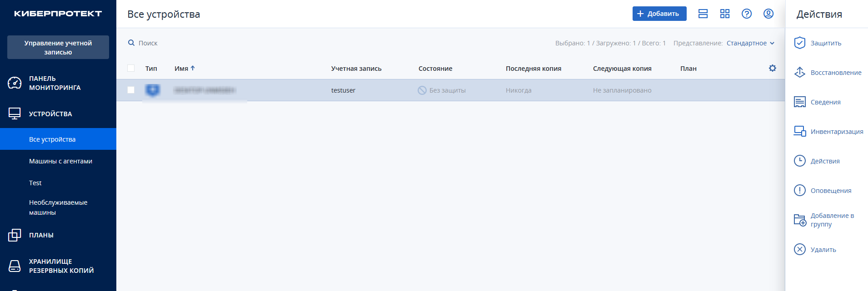Click the Защитить shield icon
This screenshot has height=291, width=868.
click(800, 43)
